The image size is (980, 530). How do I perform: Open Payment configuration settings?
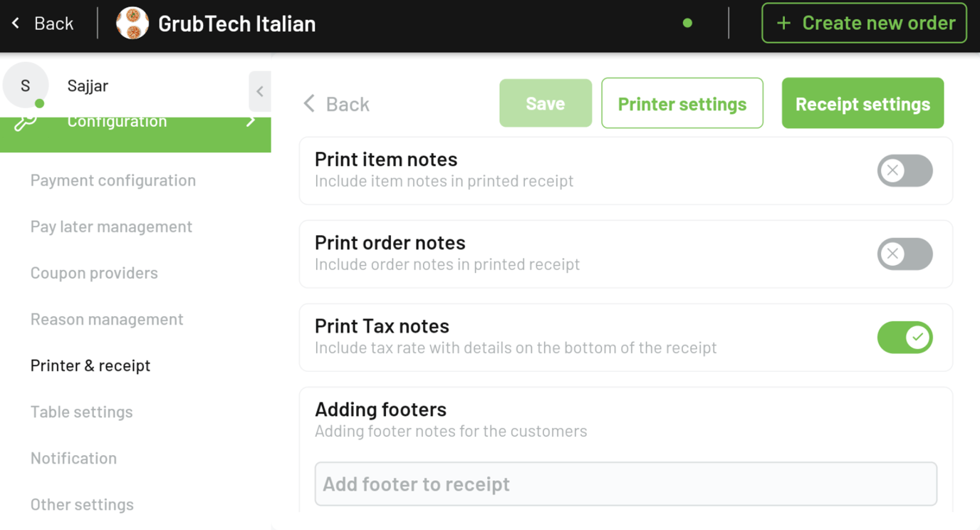pyautogui.click(x=113, y=180)
